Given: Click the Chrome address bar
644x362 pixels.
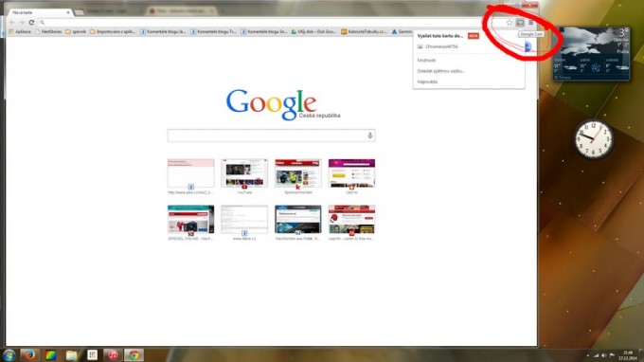Looking at the screenshot, I should 271,23.
